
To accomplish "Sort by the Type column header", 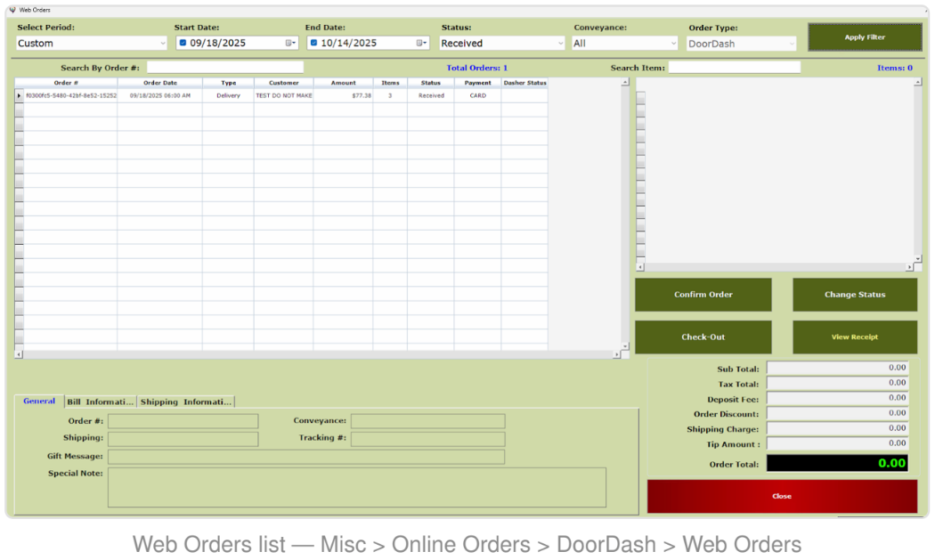I will 228,83.
